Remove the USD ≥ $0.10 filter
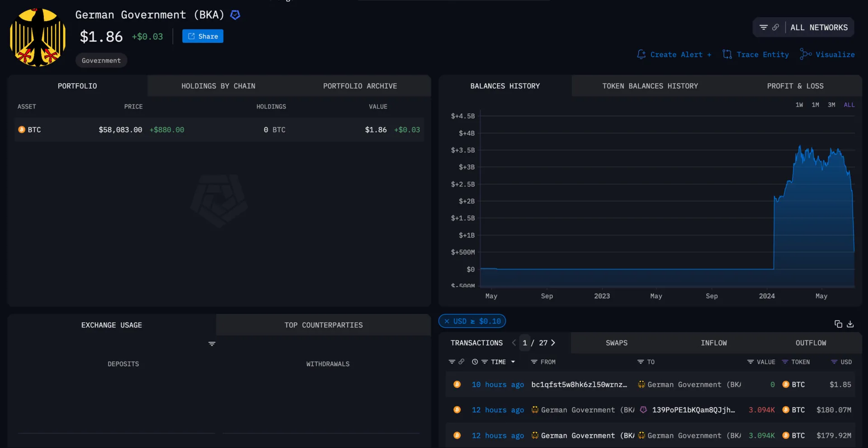Viewport: 868px width, 448px height. [x=447, y=321]
